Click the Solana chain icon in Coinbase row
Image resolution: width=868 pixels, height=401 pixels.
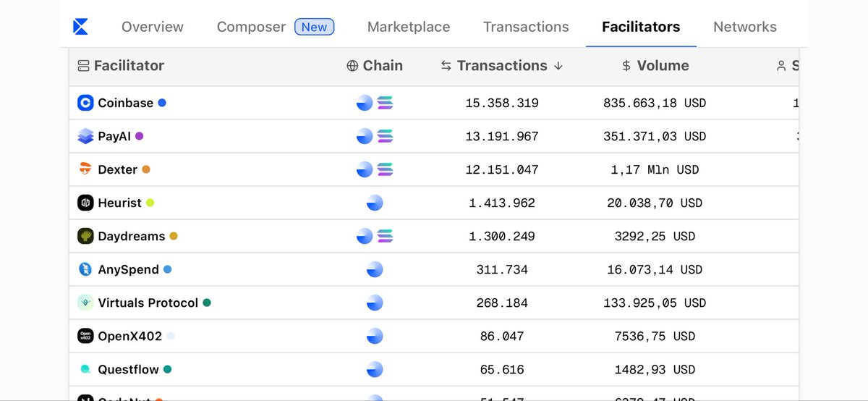[x=385, y=103]
